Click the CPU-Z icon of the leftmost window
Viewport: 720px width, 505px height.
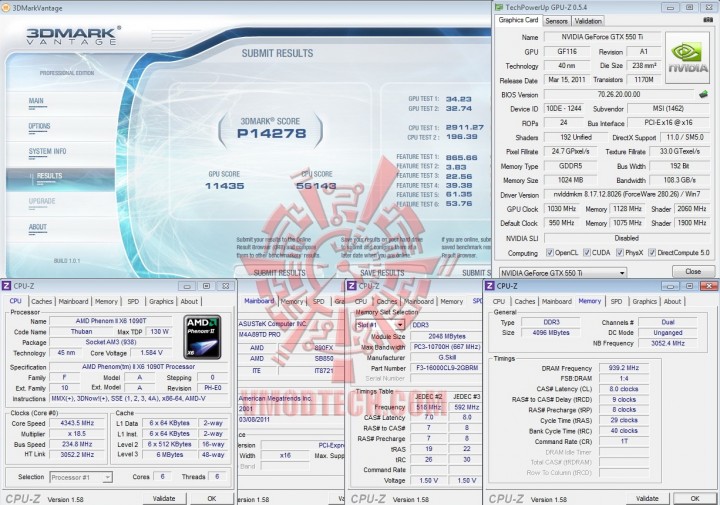[6, 286]
